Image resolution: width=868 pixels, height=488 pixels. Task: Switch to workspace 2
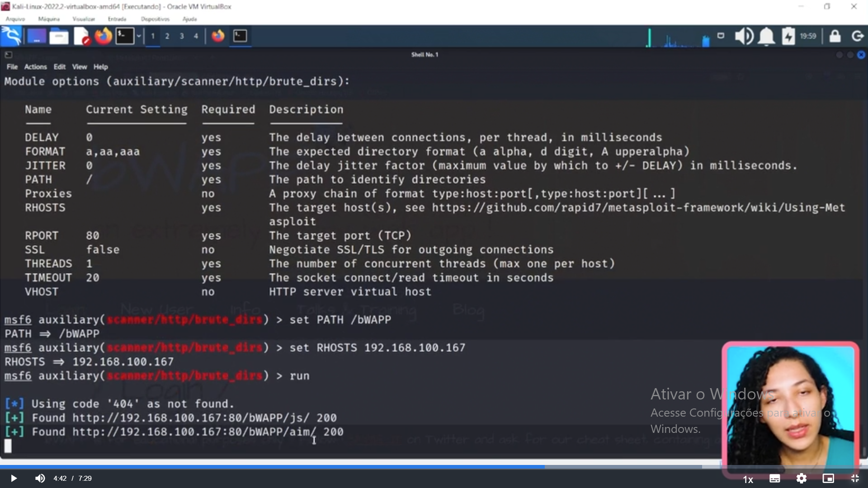pos(167,36)
